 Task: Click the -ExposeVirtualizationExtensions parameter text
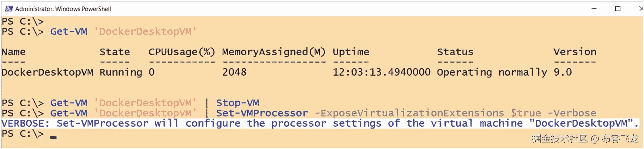click(x=409, y=113)
